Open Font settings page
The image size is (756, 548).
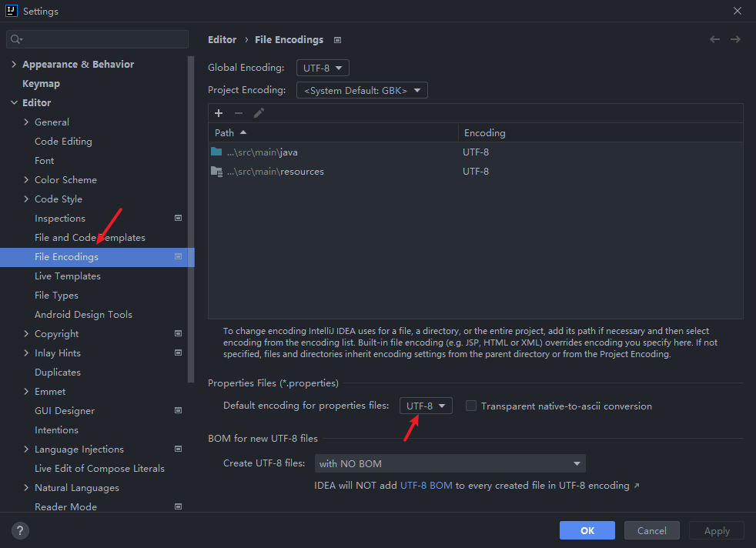tap(45, 161)
